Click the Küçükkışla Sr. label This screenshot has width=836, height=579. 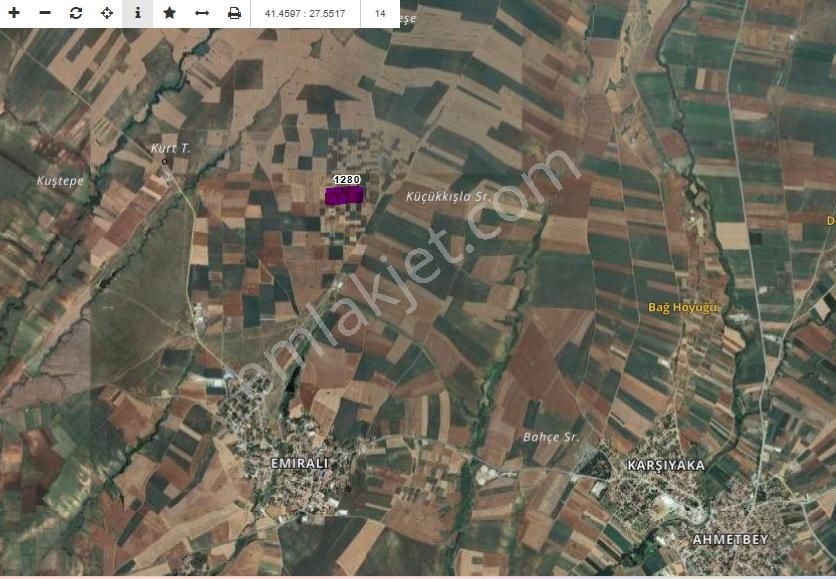pos(448,197)
